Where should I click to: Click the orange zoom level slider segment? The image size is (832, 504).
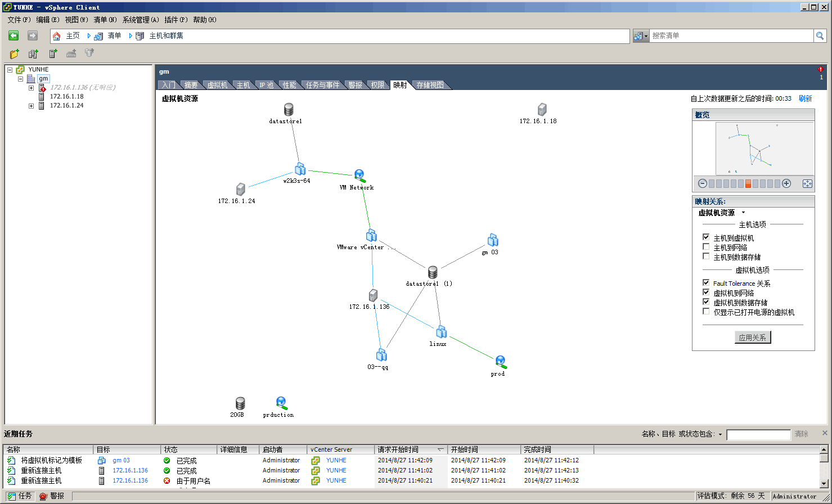[x=748, y=183]
